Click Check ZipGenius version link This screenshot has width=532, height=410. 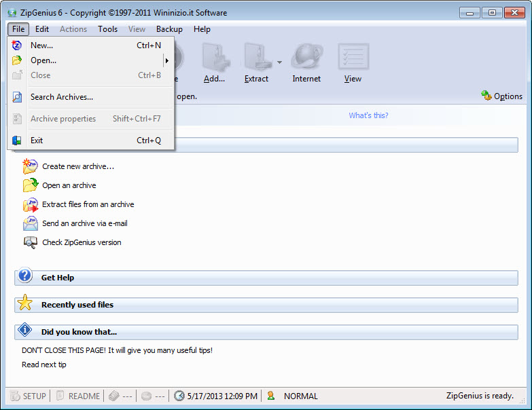(x=82, y=242)
